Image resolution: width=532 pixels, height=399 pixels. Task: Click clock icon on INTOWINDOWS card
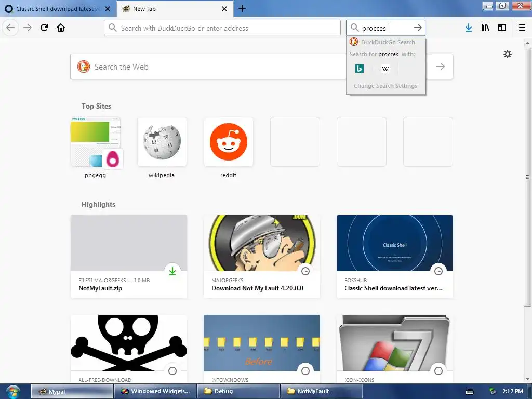[x=305, y=371]
